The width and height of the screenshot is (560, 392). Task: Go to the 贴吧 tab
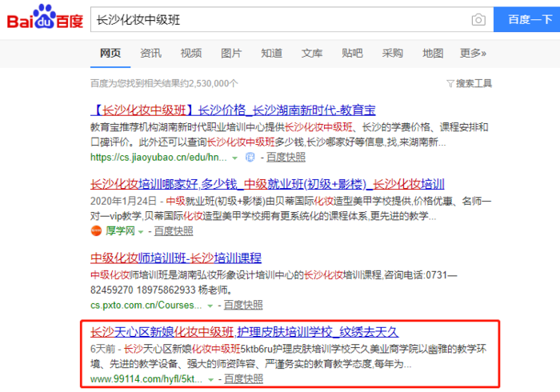click(x=352, y=53)
